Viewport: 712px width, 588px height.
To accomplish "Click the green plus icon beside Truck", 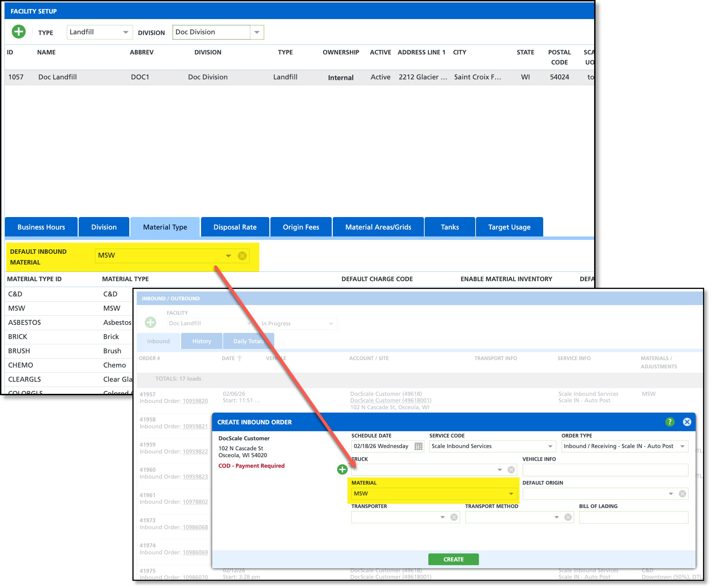I will (342, 469).
